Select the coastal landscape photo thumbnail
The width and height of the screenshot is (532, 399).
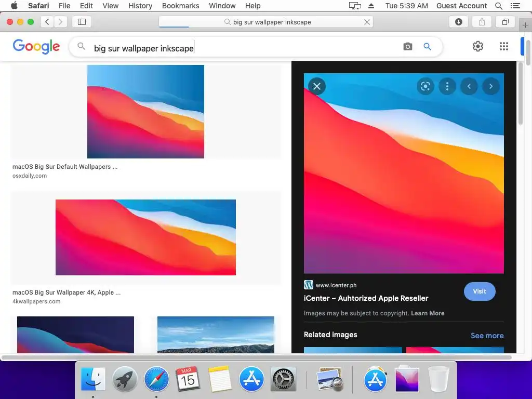point(216,335)
